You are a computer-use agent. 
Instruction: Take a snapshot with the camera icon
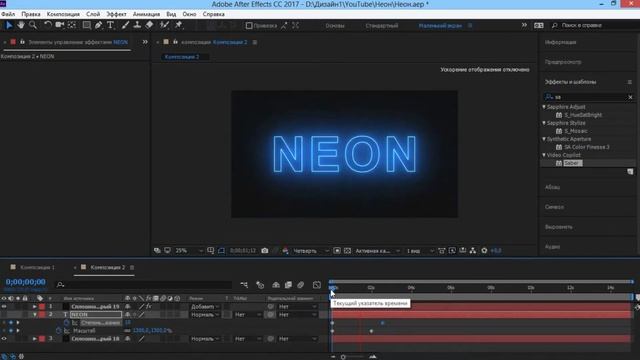(x=264, y=251)
